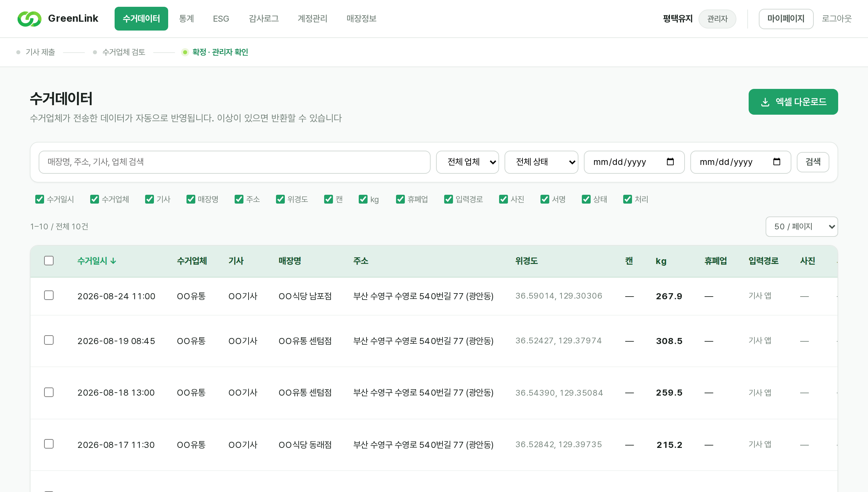Image resolution: width=868 pixels, height=492 pixels.
Task: Select the 2026-08-18 13:00 row checkbox
Action: 49,392
